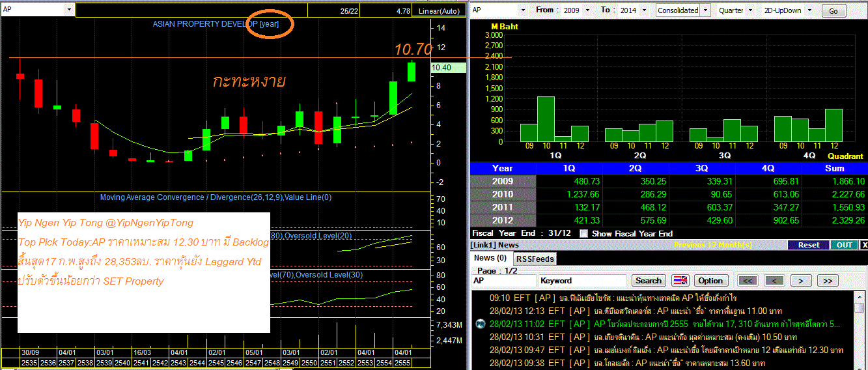Expand the From year 2009 dropdown
The image size is (868, 370).
[589, 10]
